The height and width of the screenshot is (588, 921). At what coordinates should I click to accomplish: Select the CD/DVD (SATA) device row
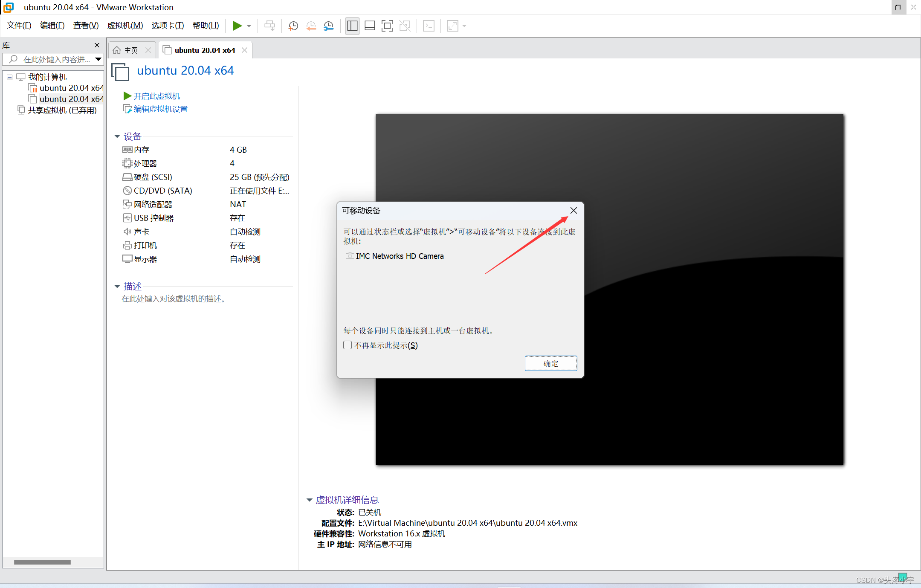(206, 191)
